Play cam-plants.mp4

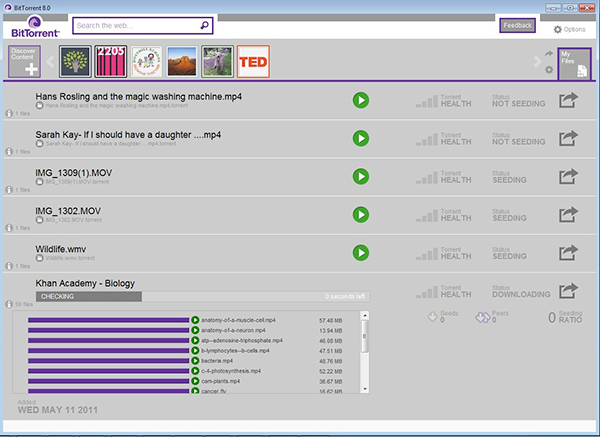tap(195, 381)
